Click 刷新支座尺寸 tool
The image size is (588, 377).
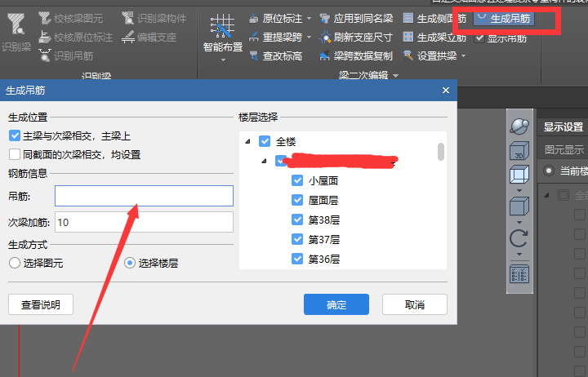click(x=356, y=37)
